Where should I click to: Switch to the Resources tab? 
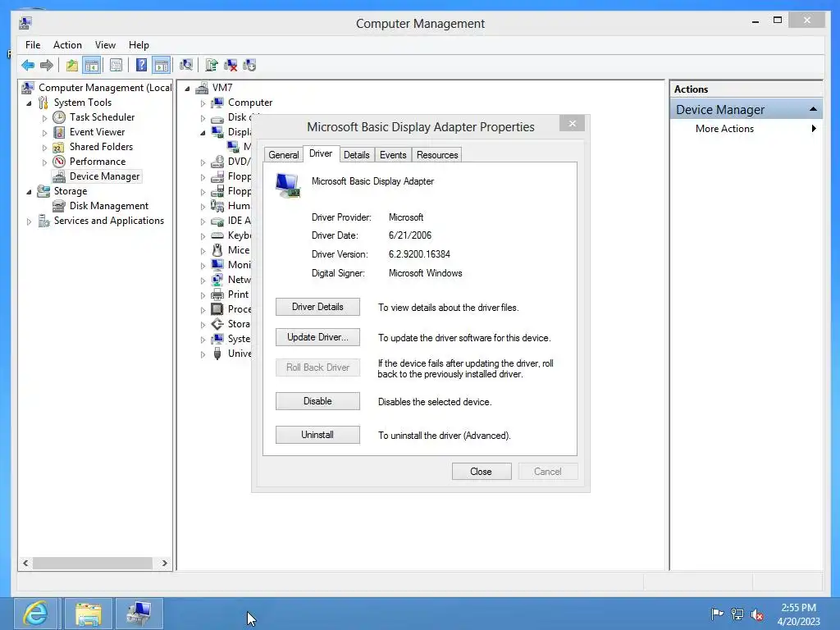click(437, 155)
